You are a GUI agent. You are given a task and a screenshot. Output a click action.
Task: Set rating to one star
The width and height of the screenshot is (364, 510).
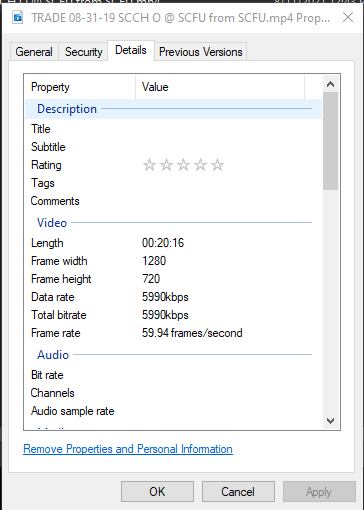149,165
